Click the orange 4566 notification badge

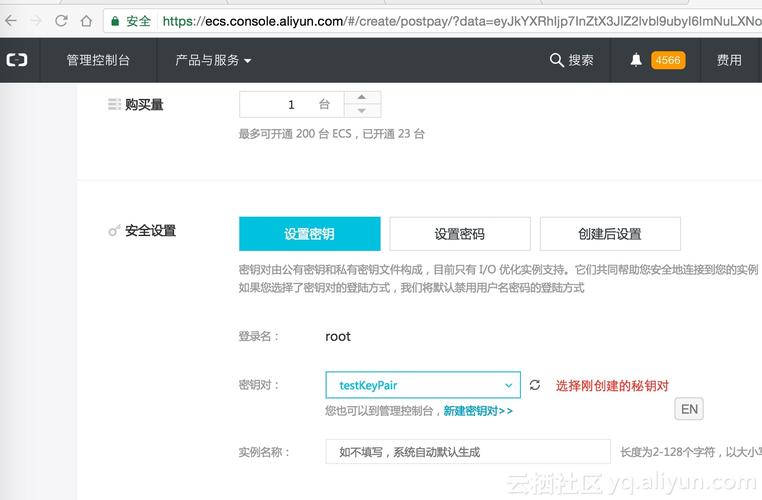coord(668,60)
